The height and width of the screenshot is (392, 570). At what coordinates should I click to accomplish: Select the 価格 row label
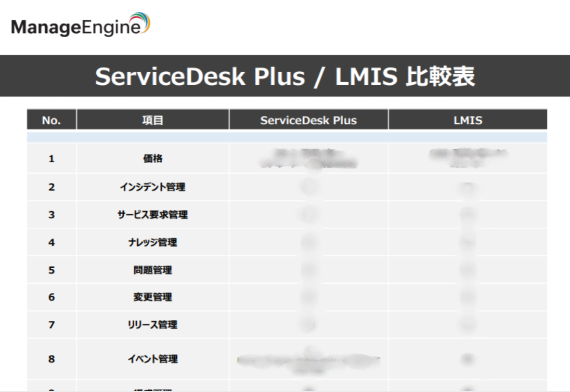click(151, 160)
